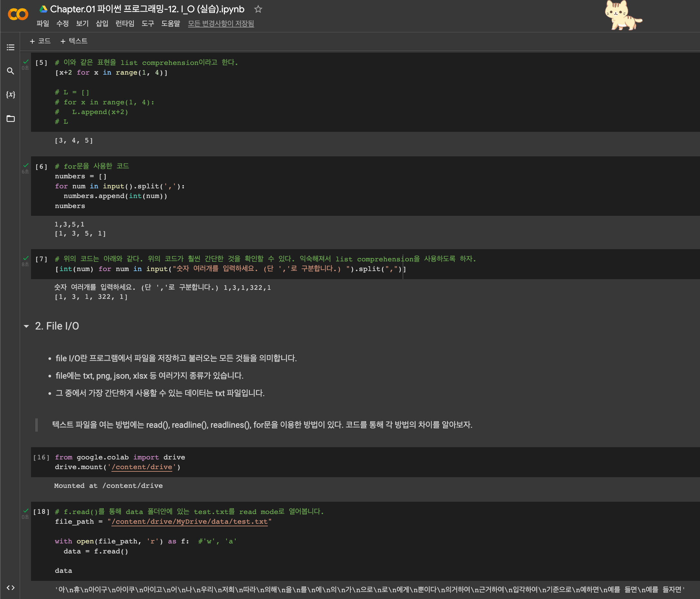700x599 pixels.
Task: Open the /content/drive path link in cell 16
Action: click(x=142, y=467)
